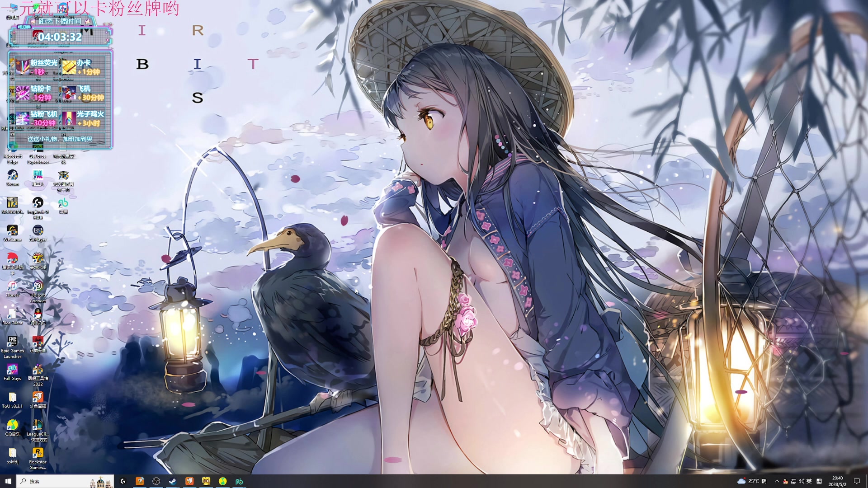Screen dimensions: 868x488
Task: Click the QQ Music taskbar icon
Action: point(223,481)
